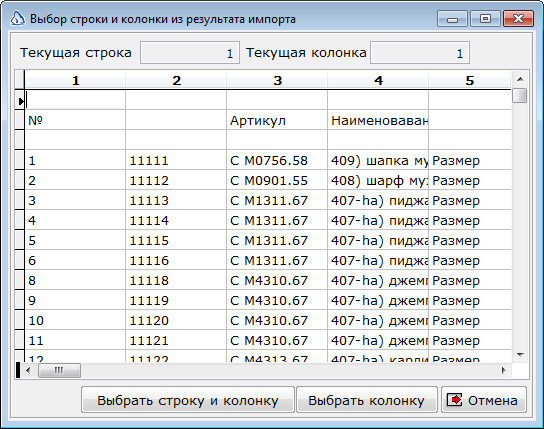
Task: Click the application icon in the title bar
Action: [17, 18]
